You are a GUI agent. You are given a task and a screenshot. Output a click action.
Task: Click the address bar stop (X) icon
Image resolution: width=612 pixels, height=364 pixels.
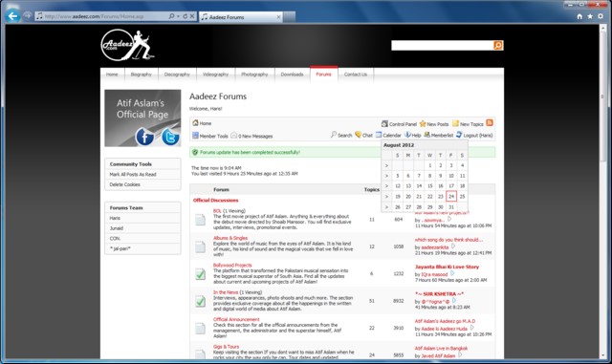pos(192,16)
